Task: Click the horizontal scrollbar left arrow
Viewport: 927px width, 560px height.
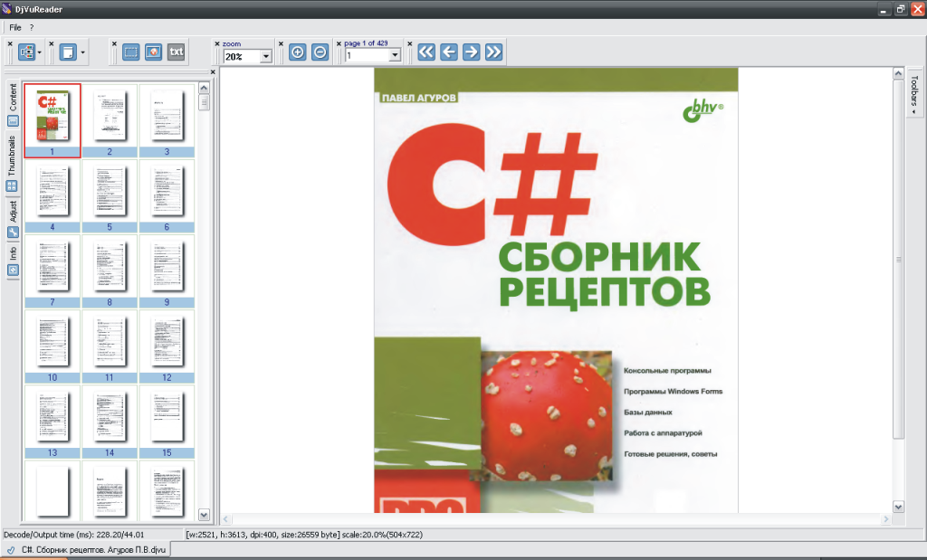Action: tap(225, 519)
